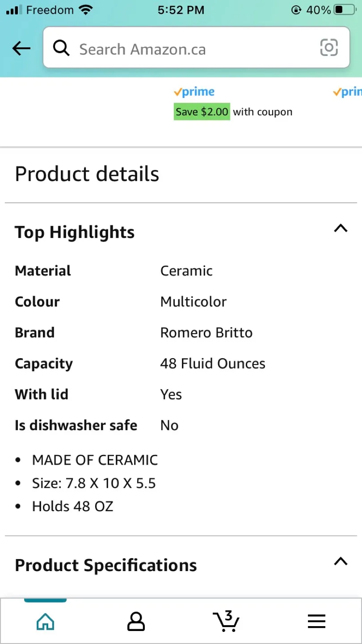Apply the Save $2.00 coupon
The image size is (362, 644).
(202, 111)
